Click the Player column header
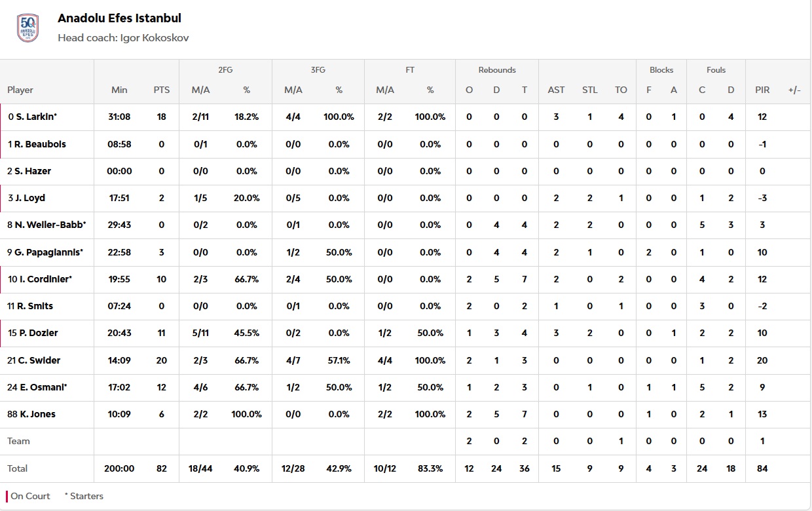The height and width of the screenshot is (511, 812). coord(20,90)
